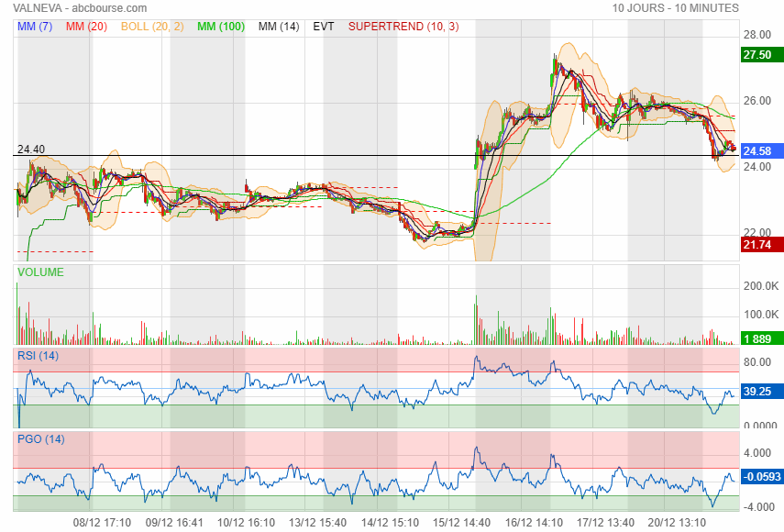
Task: Click the 13/12 15:40 date label
Action: pyautogui.click(x=317, y=523)
